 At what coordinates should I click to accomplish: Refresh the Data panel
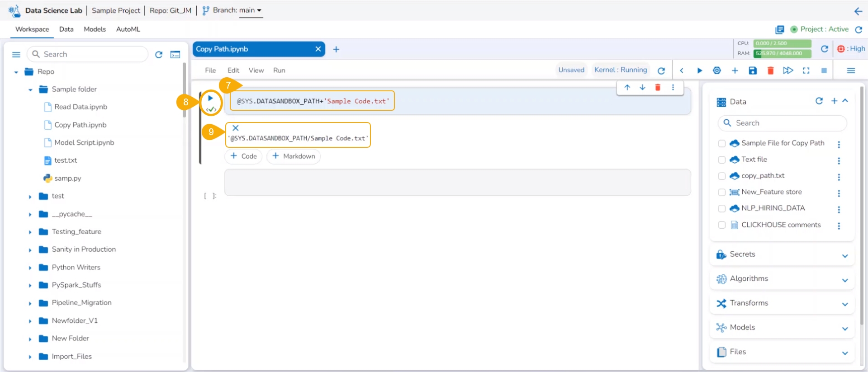tap(819, 101)
